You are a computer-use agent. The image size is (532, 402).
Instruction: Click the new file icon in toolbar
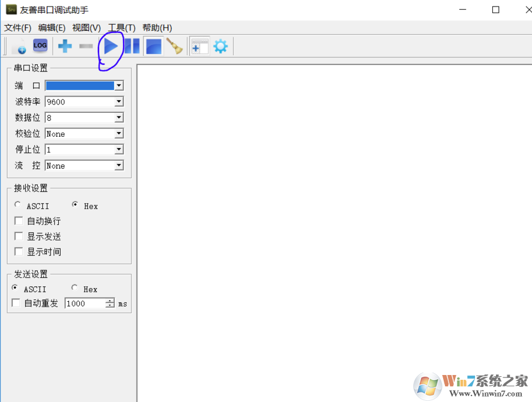coord(19,46)
